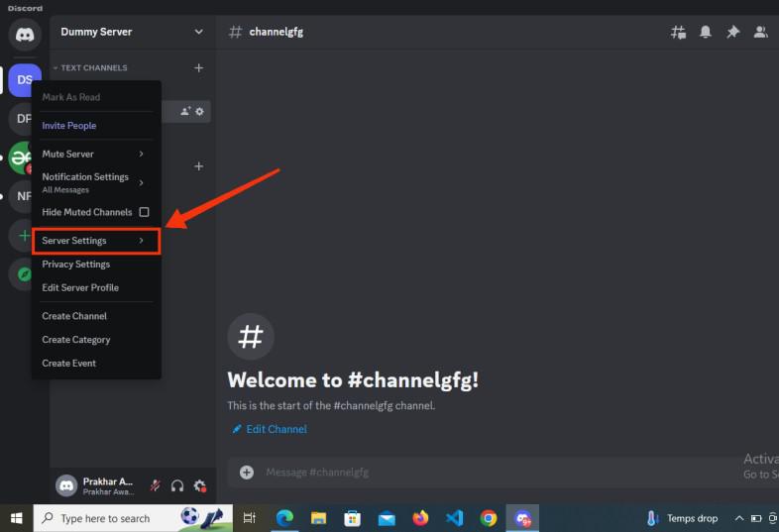Click the Edit Channel link
The image size is (779, 532).
tap(270, 429)
